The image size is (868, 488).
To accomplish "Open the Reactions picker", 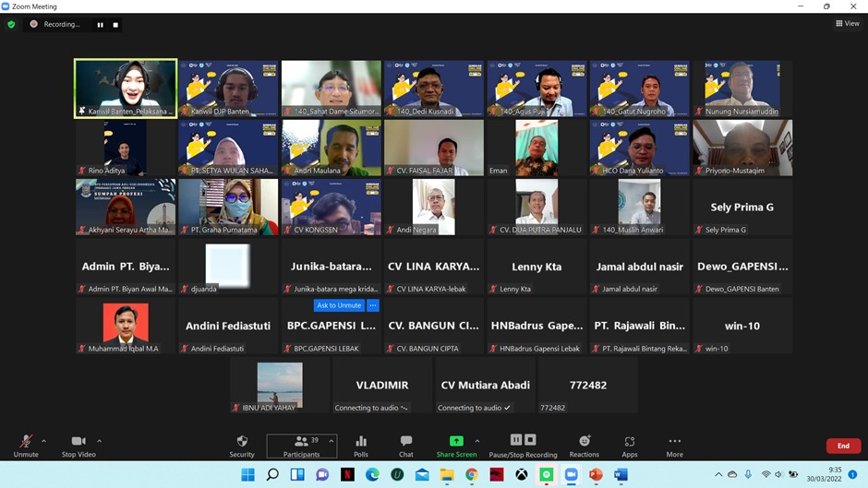I will pyautogui.click(x=584, y=445).
